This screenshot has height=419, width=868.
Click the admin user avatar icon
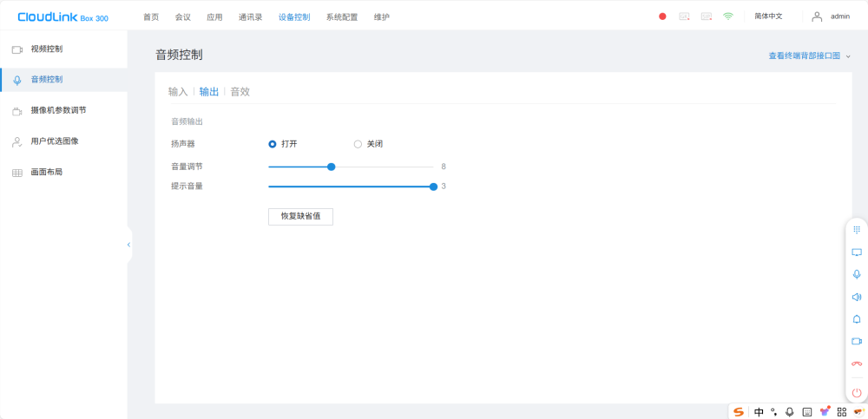[817, 16]
